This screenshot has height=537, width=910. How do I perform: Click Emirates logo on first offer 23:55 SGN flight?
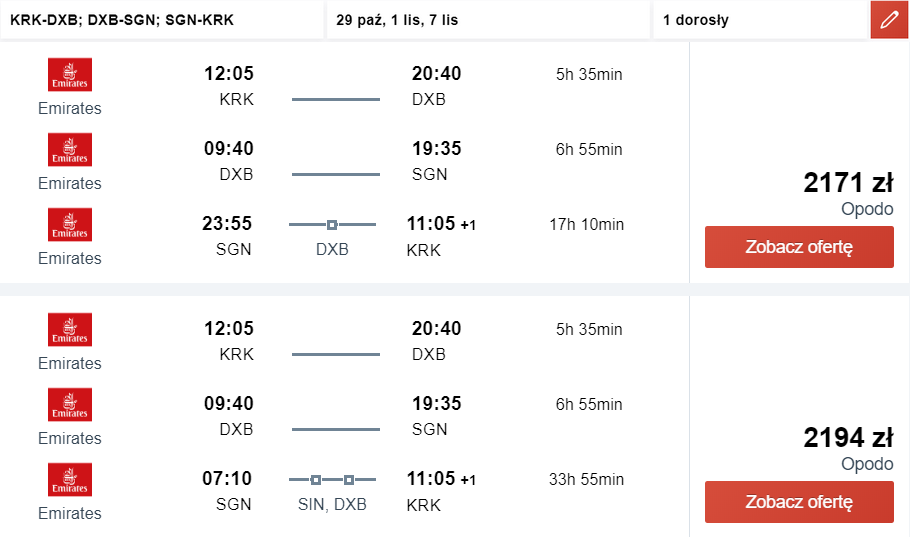[x=70, y=224]
